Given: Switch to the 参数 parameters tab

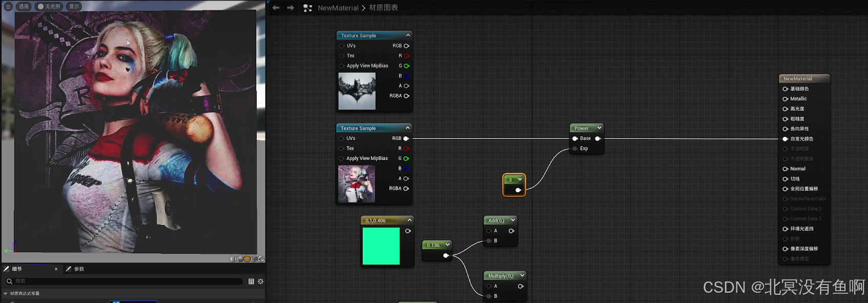Looking at the screenshot, I should (75, 269).
